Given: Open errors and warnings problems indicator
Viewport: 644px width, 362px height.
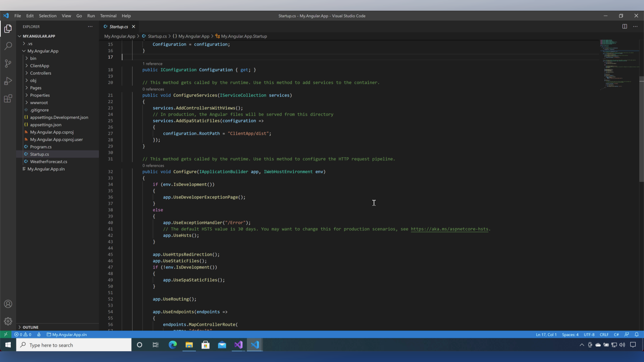Looking at the screenshot, I should 23,335.
